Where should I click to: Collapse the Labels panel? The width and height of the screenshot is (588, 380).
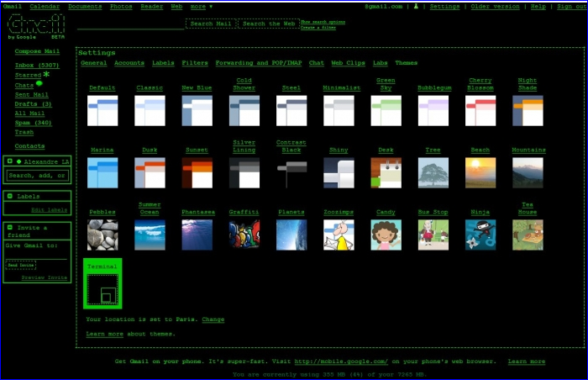pos(10,196)
